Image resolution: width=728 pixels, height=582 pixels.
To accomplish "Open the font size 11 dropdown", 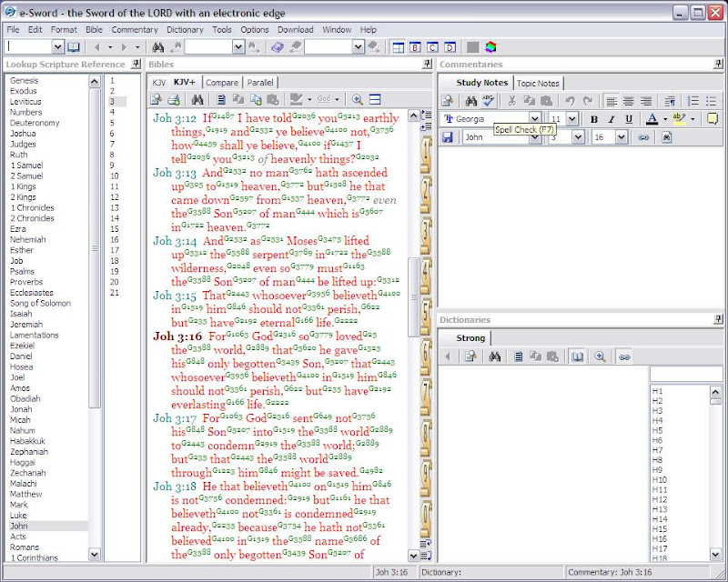I will (x=572, y=119).
